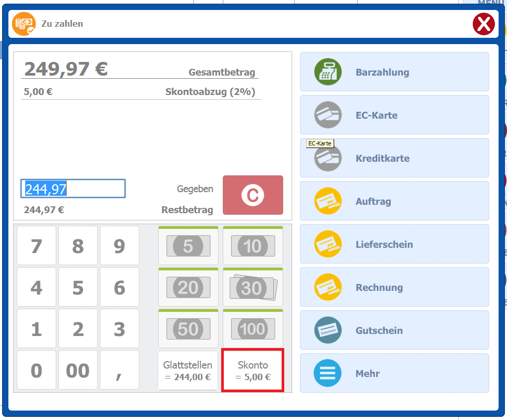Choose EC-Karte payment card icon
Image resolution: width=507 pixels, height=420 pixels.
[x=328, y=115]
